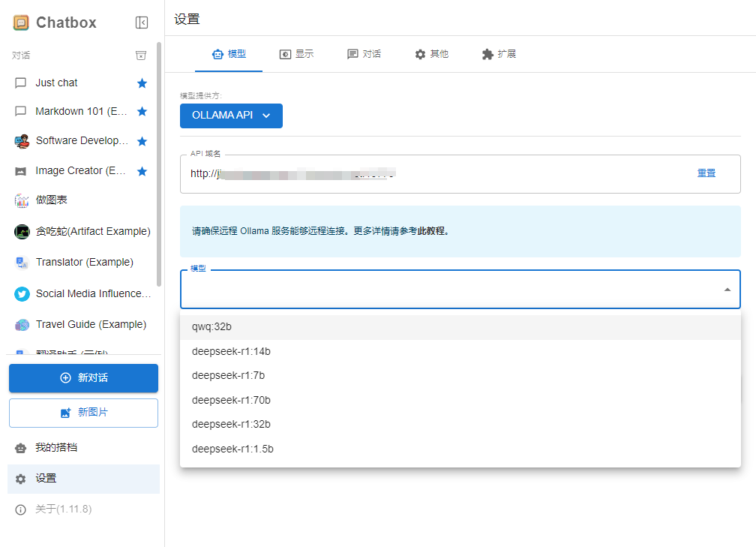Click the 新对话 new chat button

[83, 377]
